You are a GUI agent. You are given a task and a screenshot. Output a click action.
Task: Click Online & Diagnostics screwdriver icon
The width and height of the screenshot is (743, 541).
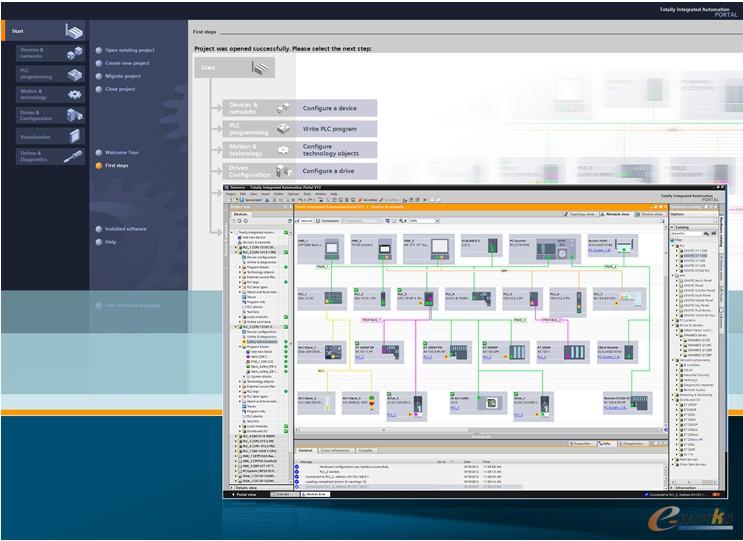[74, 156]
